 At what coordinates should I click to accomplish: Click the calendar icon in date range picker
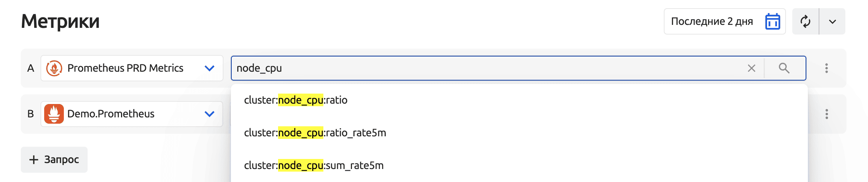pyautogui.click(x=773, y=22)
